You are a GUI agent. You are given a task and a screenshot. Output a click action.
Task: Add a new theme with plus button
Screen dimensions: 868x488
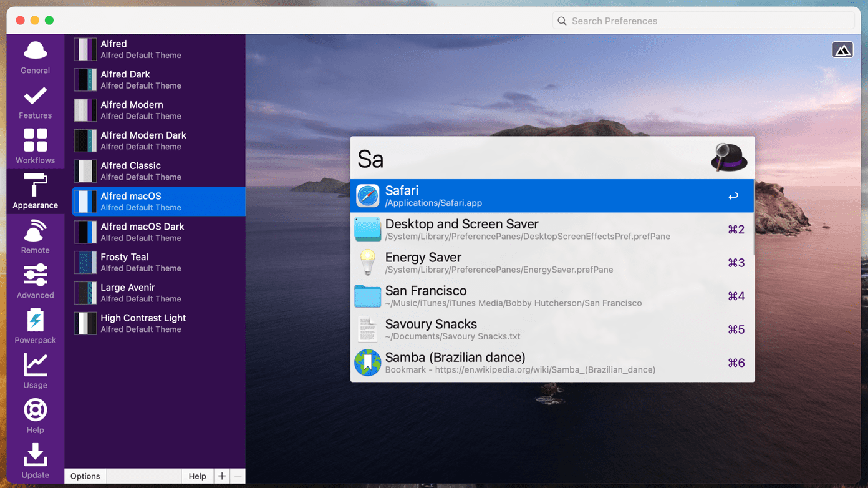coord(222,476)
